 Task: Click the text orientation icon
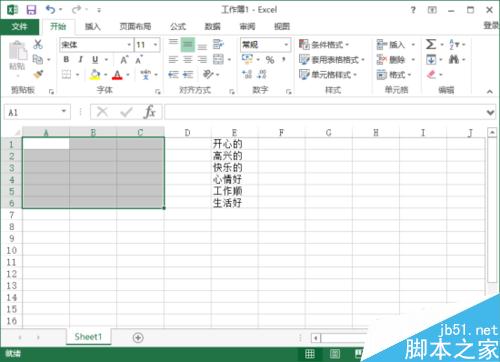point(208,74)
